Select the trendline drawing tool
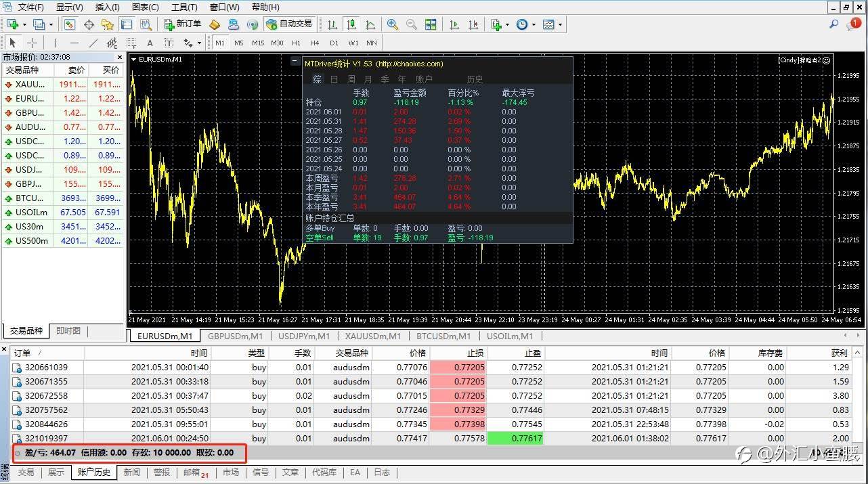 pyautogui.click(x=93, y=43)
